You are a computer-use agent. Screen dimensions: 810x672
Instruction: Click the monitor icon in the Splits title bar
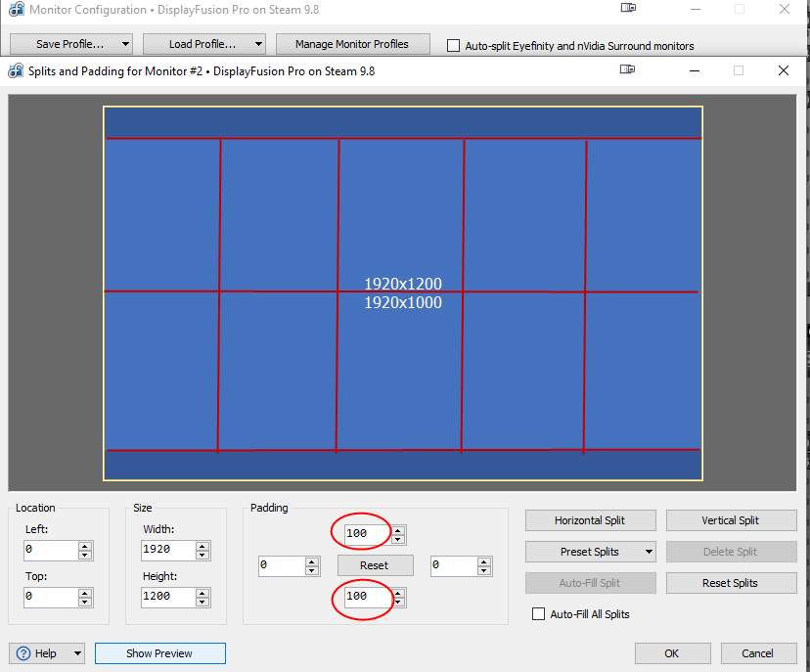click(x=627, y=70)
